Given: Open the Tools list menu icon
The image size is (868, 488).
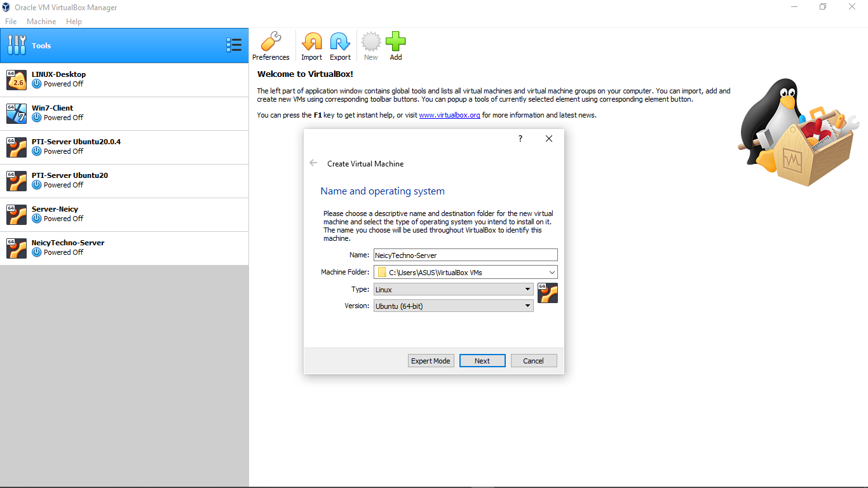Looking at the screenshot, I should [x=234, y=45].
